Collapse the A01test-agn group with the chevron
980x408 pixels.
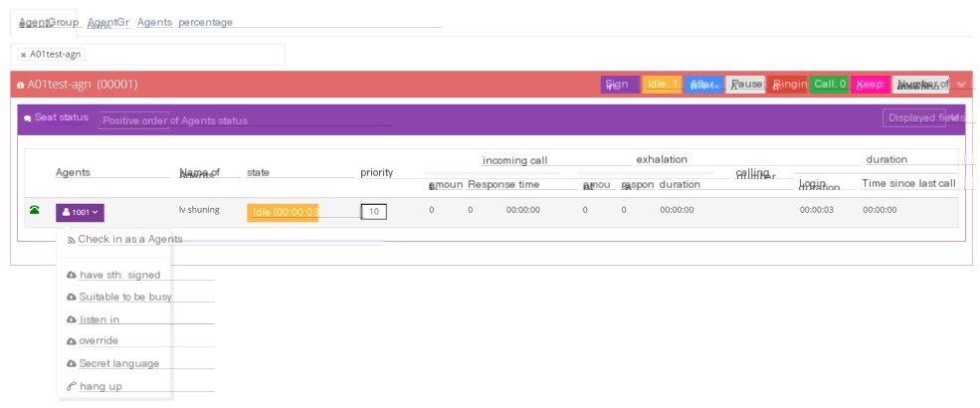(x=961, y=85)
